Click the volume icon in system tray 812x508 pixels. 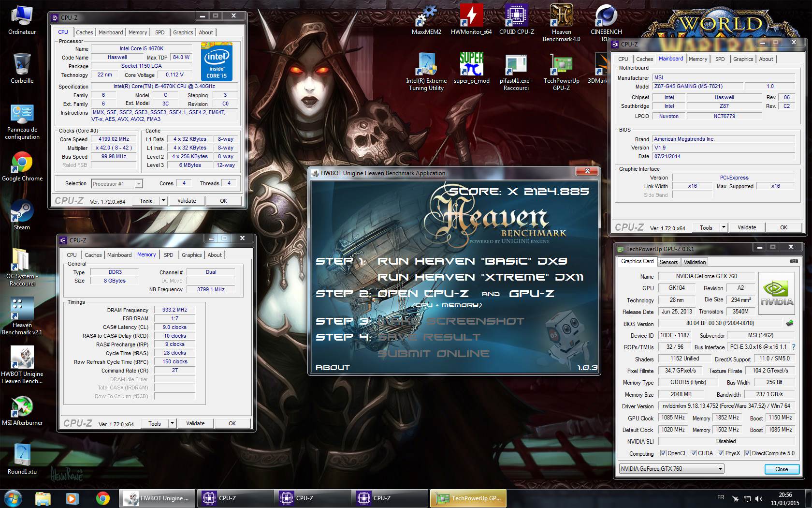pos(759,498)
